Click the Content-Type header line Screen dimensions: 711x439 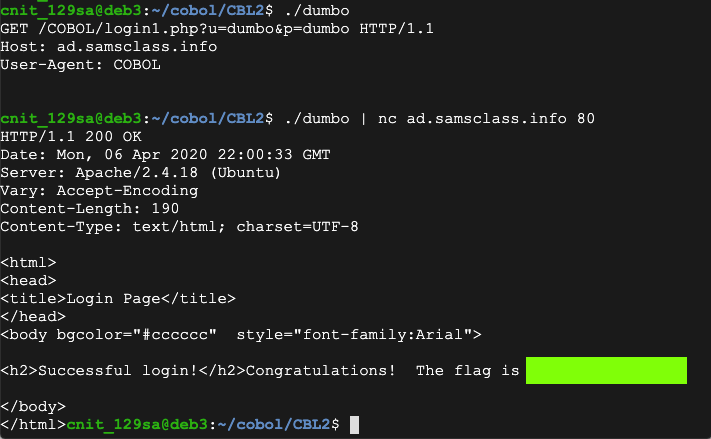click(x=179, y=226)
